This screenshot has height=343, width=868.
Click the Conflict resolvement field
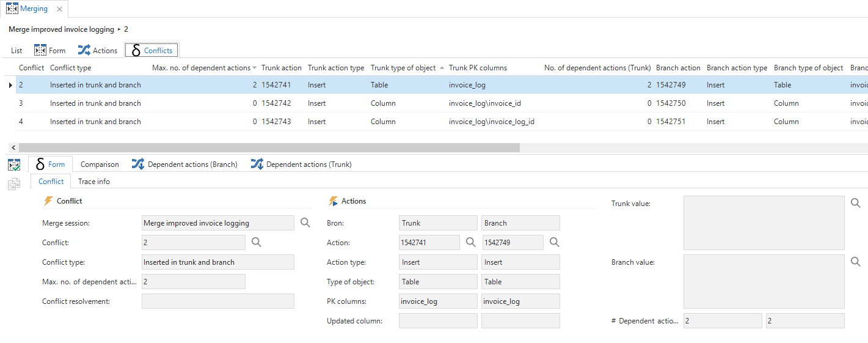217,301
